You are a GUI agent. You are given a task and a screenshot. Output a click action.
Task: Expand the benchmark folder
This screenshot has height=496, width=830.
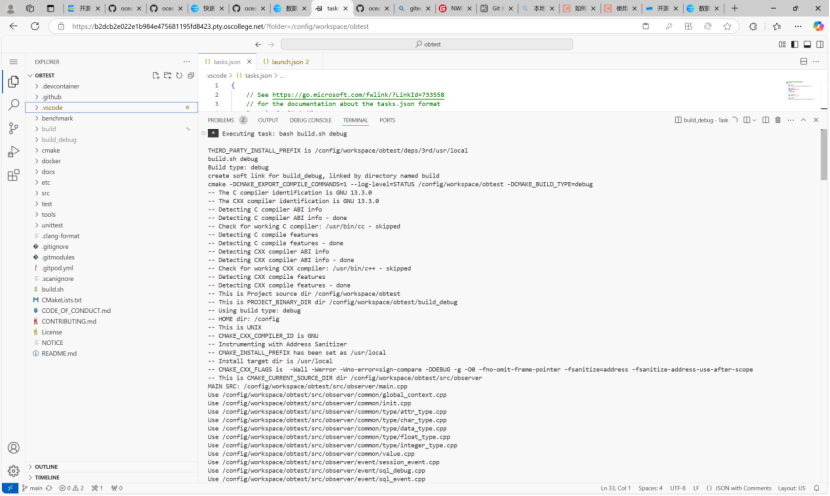[x=111, y=119]
